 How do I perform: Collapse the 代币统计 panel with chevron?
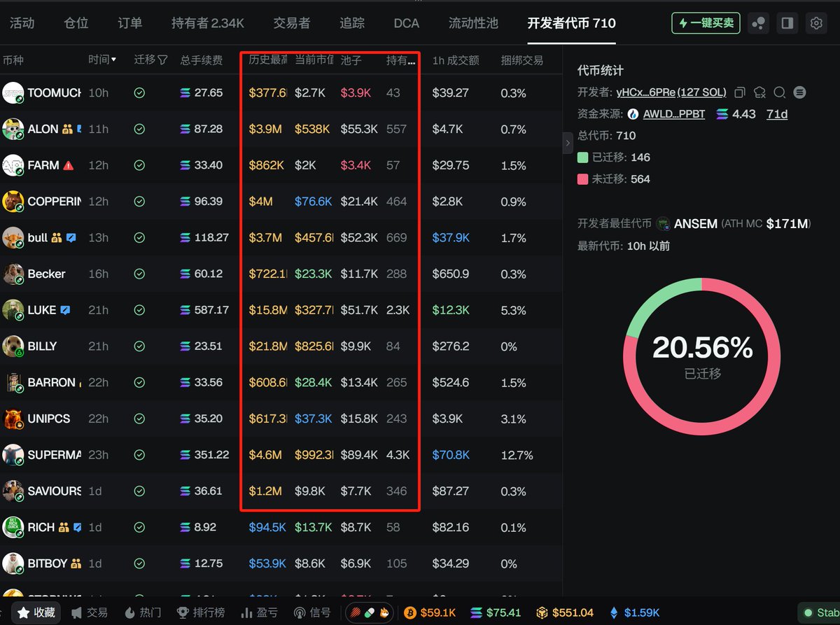coord(568,143)
